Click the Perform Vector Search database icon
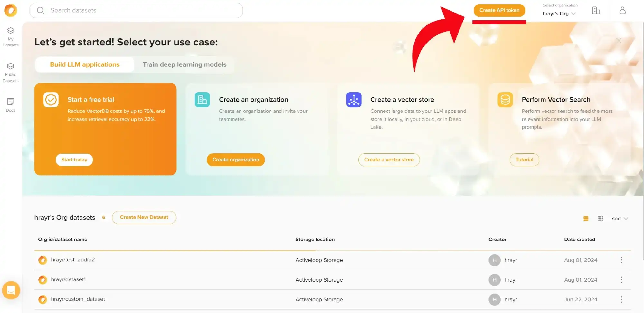 pos(505,100)
